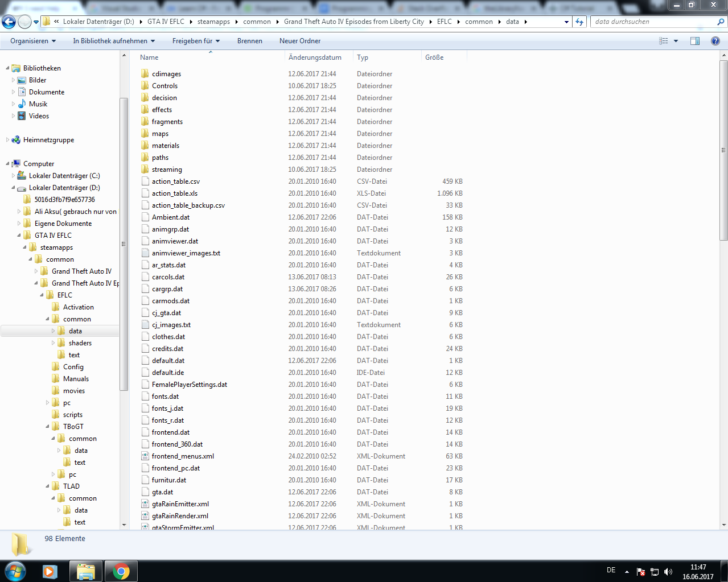The image size is (728, 582).
Task: Select the file default.ide
Action: click(x=168, y=372)
